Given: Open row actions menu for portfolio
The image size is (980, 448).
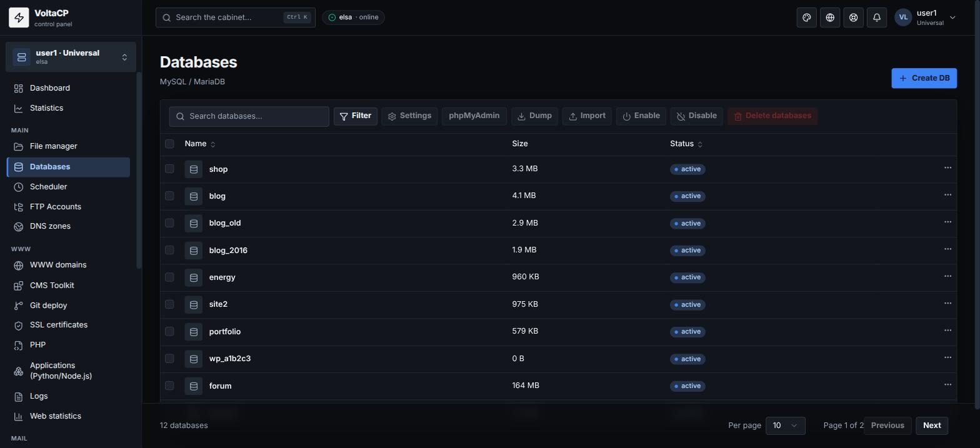Looking at the screenshot, I should [947, 331].
